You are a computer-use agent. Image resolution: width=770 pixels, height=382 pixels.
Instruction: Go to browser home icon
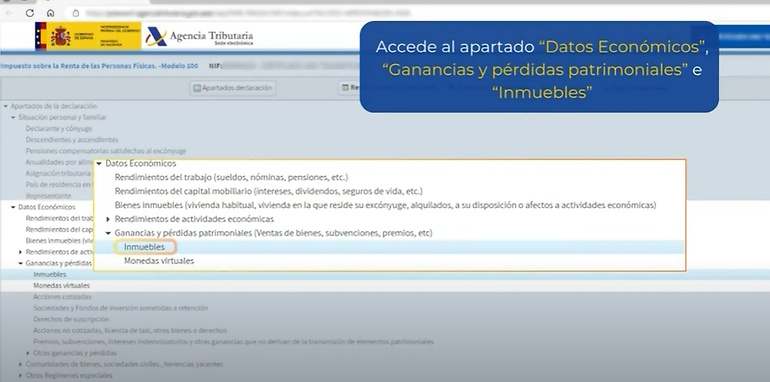click(x=51, y=13)
